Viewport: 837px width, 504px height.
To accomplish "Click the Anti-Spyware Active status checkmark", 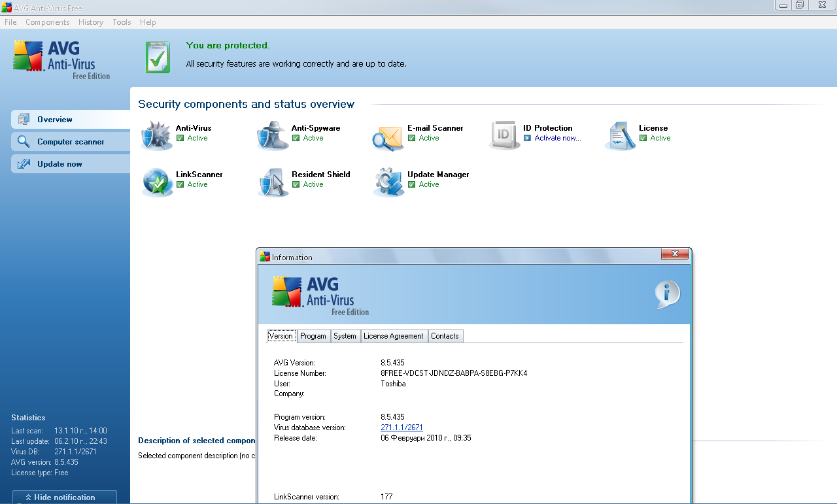I will pos(296,138).
